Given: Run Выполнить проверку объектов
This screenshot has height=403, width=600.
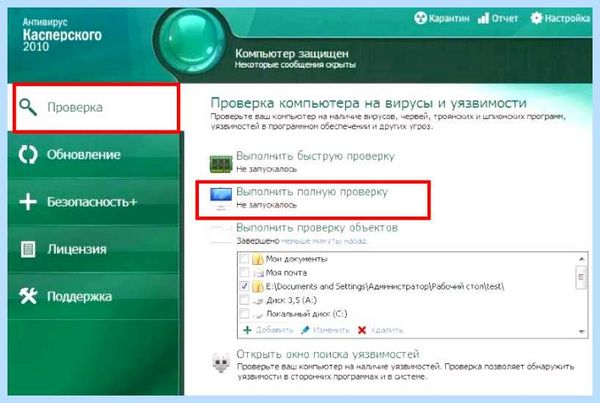Looking at the screenshot, I should 317,228.
